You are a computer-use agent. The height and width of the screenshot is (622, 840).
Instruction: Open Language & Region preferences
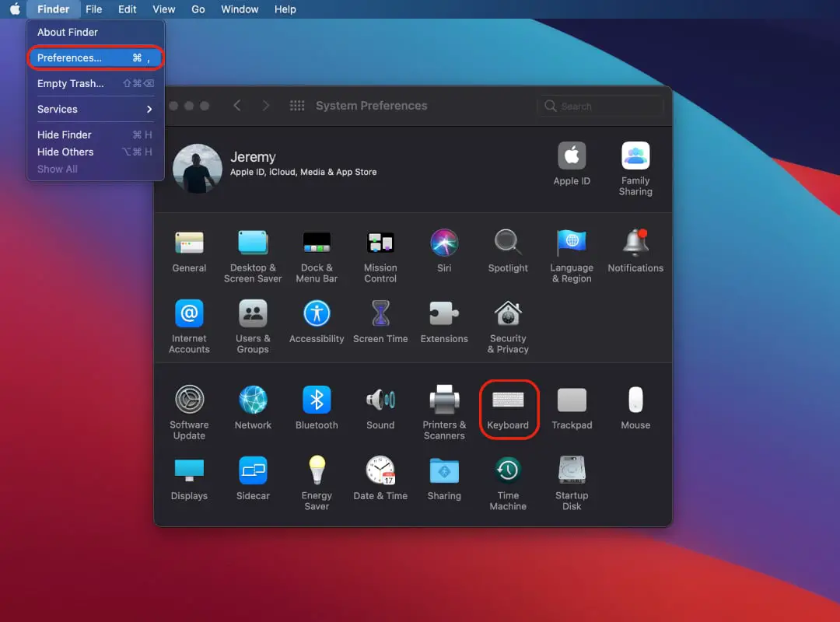tap(572, 257)
